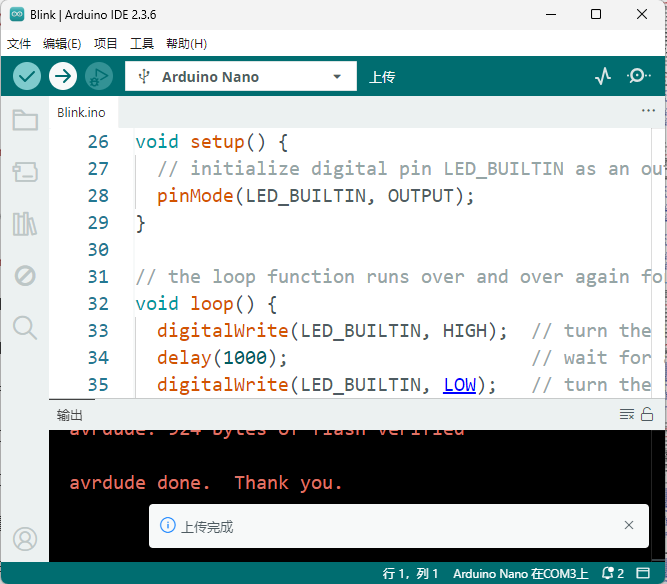This screenshot has width=667, height=584.
Task: Click the LOW link on line 35
Action: [459, 385]
